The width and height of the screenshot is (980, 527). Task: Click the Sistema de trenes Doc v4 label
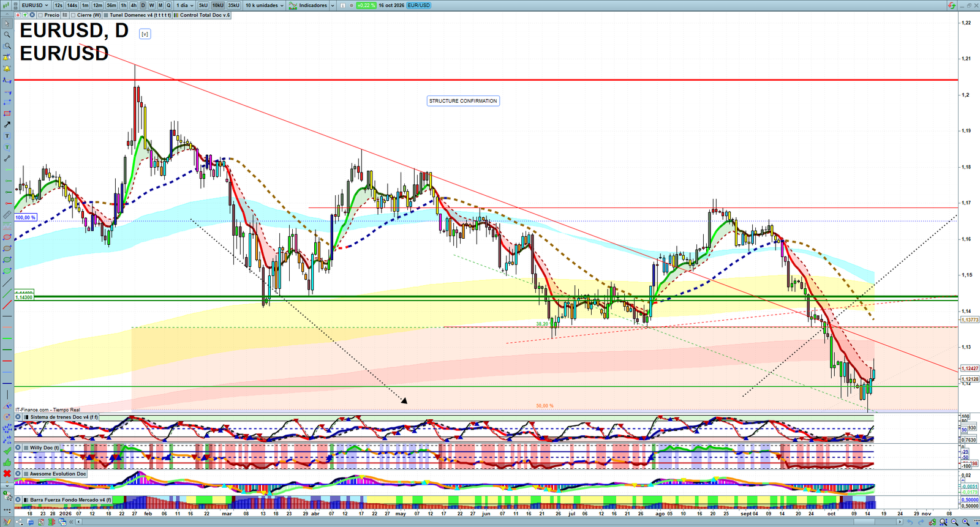64,417
